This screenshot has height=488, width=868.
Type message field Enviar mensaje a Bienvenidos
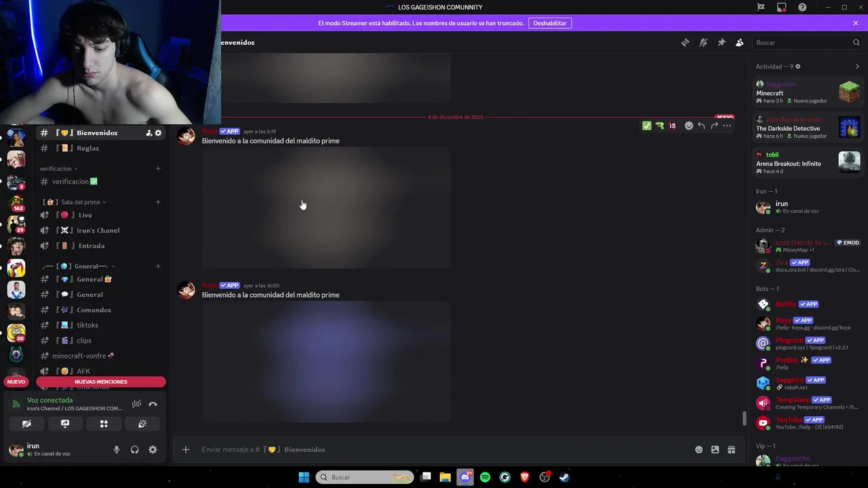(x=441, y=449)
